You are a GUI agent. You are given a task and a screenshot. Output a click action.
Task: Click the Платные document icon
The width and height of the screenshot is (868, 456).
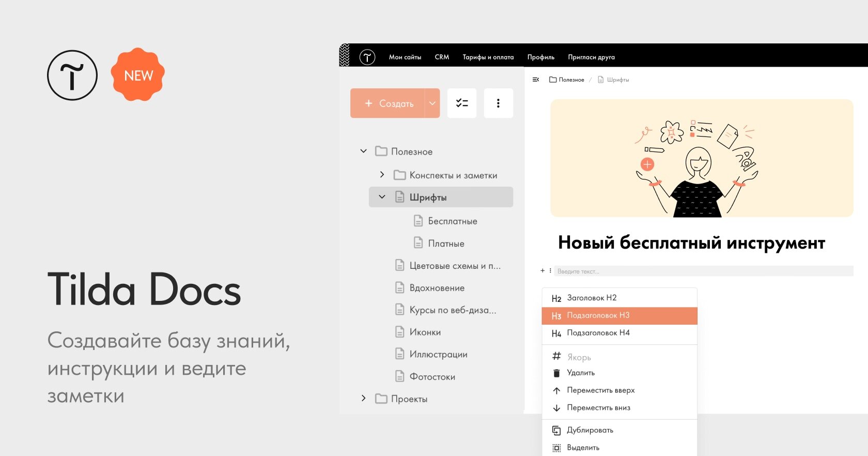coord(419,242)
